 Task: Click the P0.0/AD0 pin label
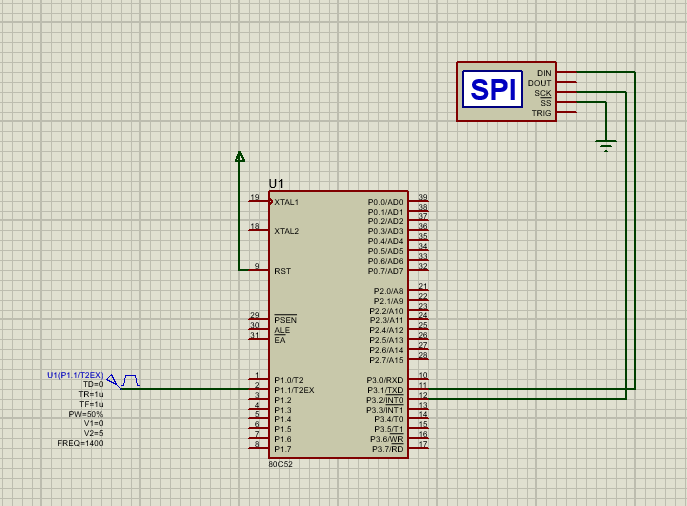point(386,202)
